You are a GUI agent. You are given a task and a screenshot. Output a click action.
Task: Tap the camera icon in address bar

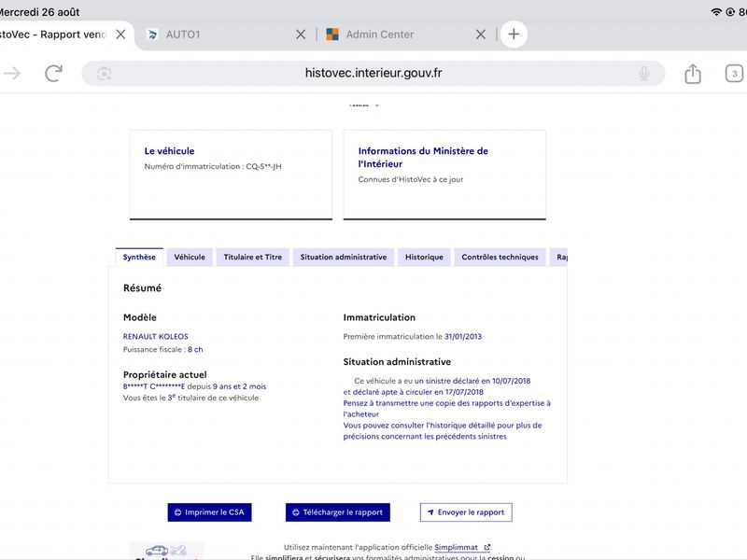104,74
